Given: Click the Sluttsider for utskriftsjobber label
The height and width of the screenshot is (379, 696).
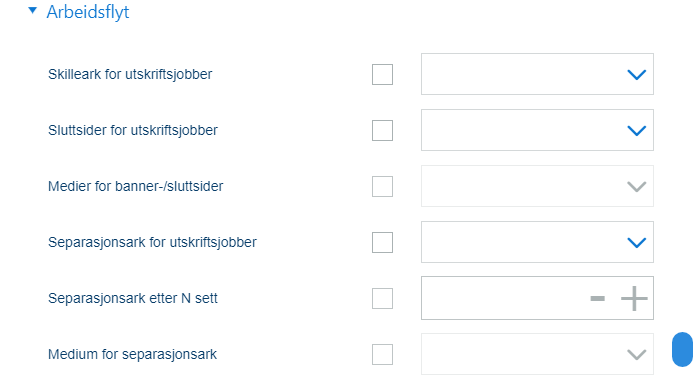Looking at the screenshot, I should [133, 130].
